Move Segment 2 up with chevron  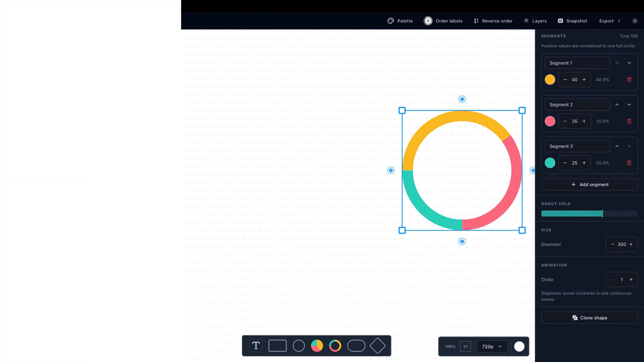tap(617, 105)
